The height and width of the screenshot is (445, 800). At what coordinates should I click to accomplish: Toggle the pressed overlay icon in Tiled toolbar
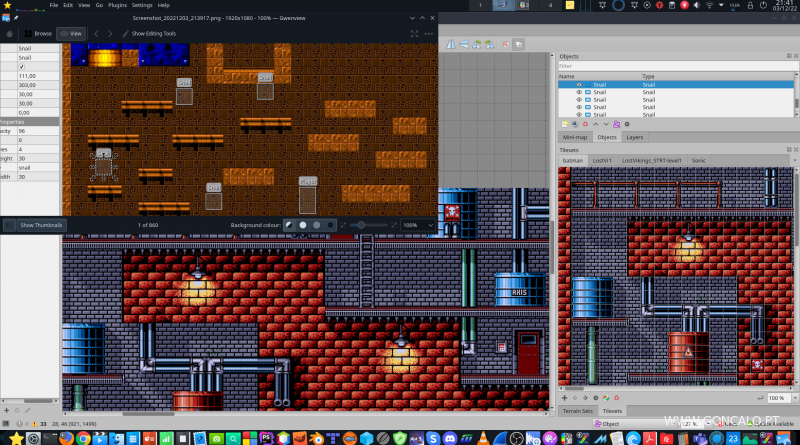[x=518, y=44]
